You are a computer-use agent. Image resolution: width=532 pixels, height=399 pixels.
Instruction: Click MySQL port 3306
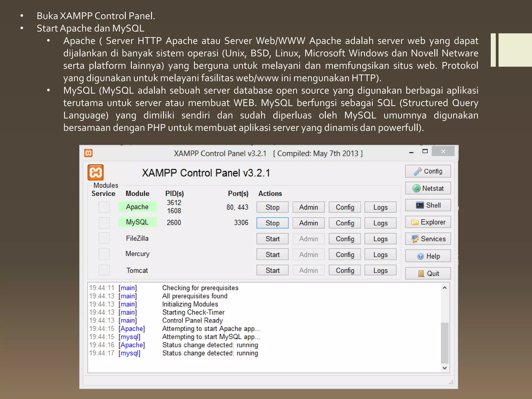click(x=241, y=223)
